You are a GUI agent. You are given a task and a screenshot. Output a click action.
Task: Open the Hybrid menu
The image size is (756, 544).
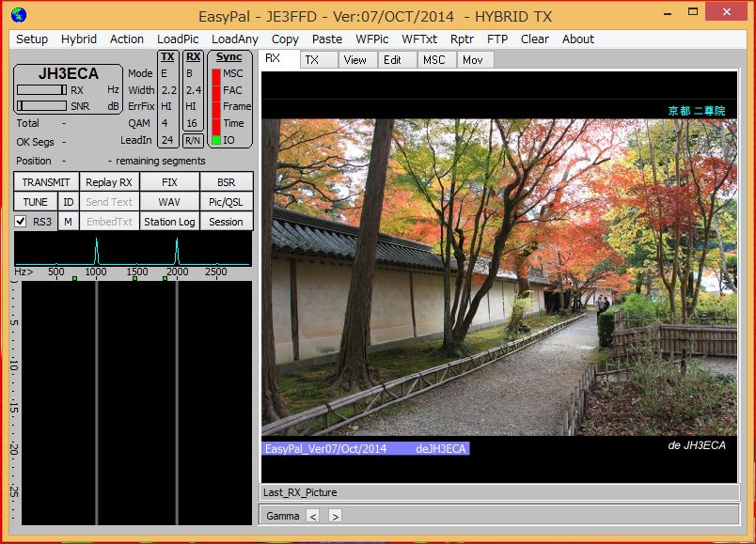coord(79,39)
